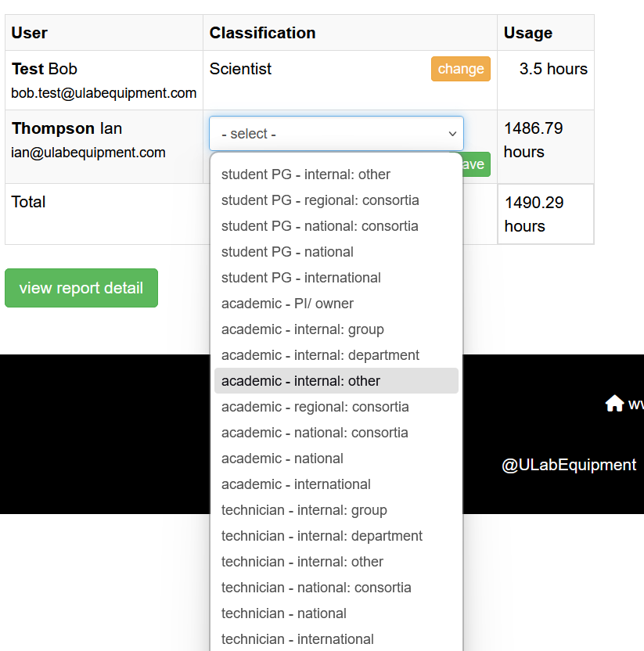Choose student PG - regional: consortia

click(x=336, y=200)
